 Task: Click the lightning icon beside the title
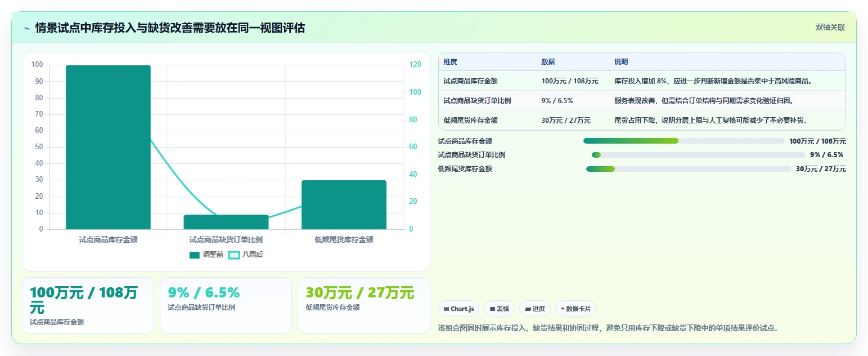(27, 28)
